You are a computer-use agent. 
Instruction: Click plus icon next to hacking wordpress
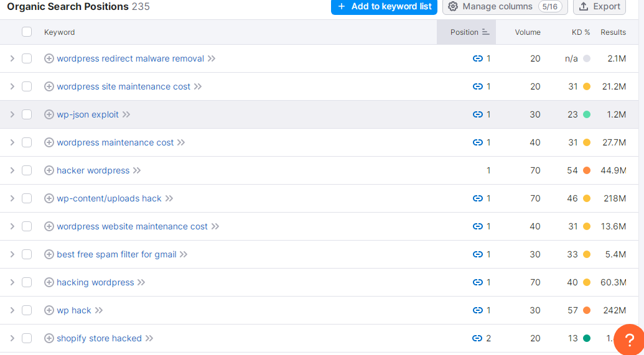point(49,282)
